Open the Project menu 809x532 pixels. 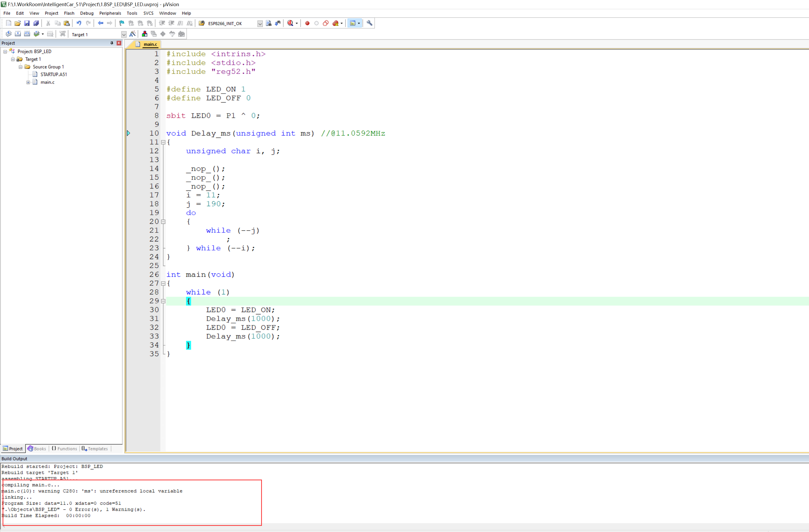[51, 13]
